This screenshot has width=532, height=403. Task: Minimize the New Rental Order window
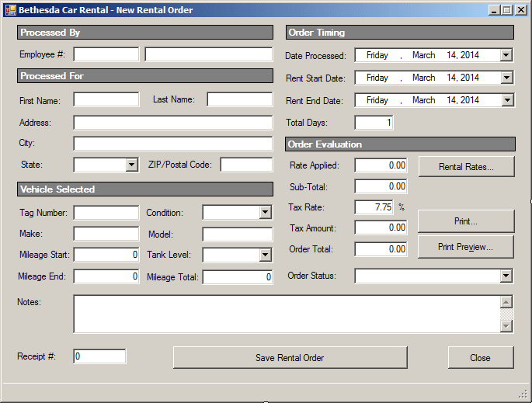[495, 10]
